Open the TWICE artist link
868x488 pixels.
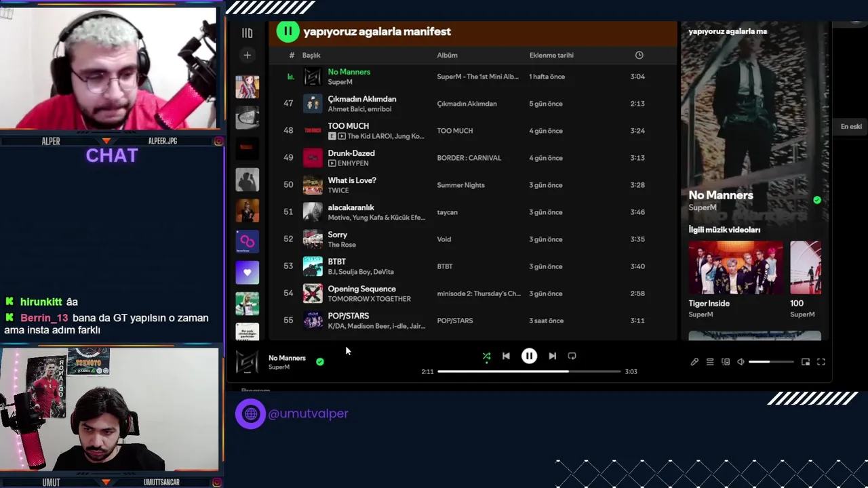[x=338, y=190]
